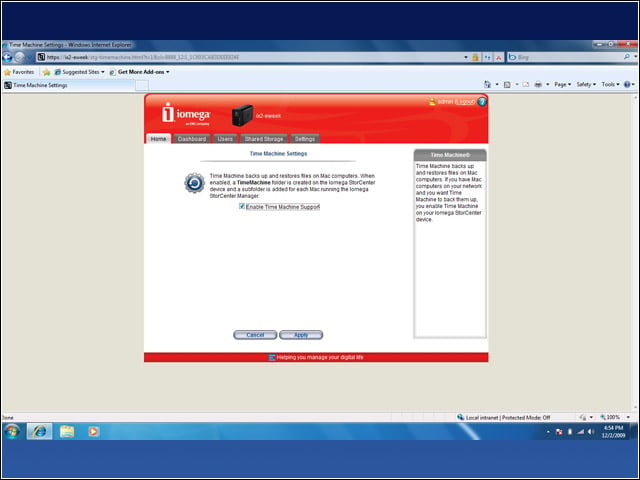Click the Time Machine gear clock icon
Screen dimensions: 640x480
(195, 183)
